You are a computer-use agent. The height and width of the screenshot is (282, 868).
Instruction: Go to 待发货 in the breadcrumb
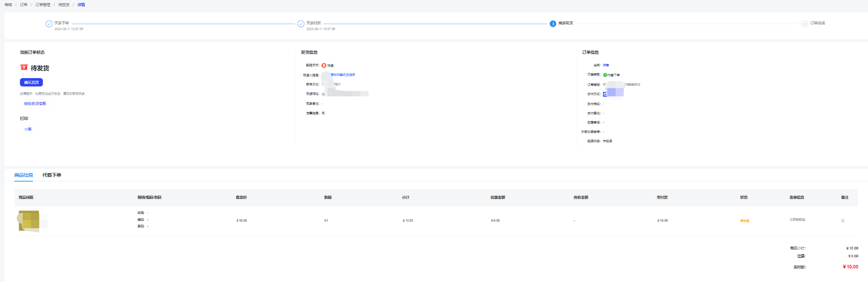coord(64,5)
